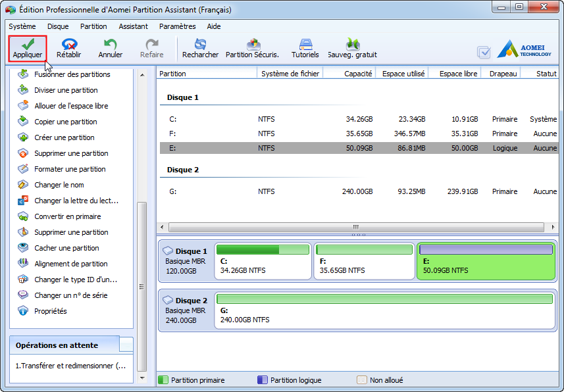
Task: Open the Tutoriels toolbar icon
Action: click(305, 49)
